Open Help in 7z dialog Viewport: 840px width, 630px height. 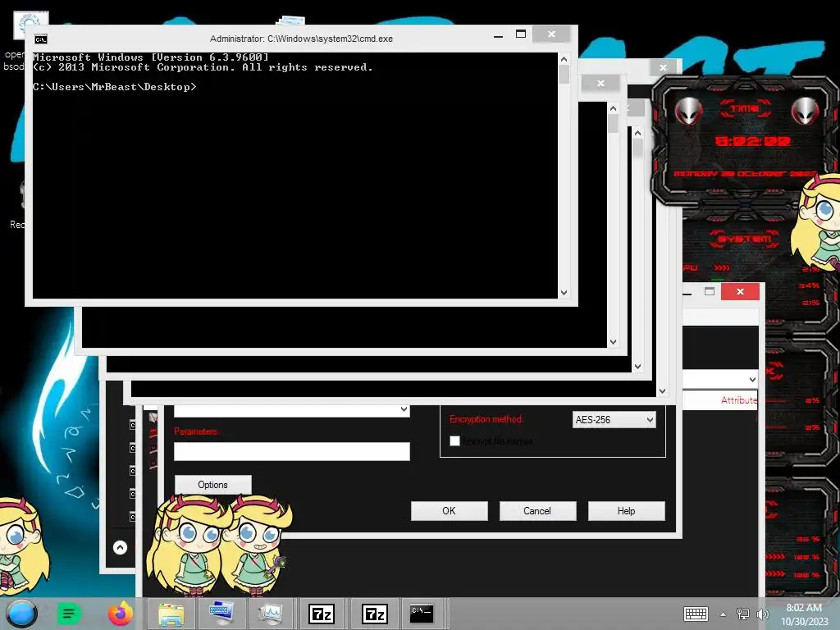click(x=626, y=511)
